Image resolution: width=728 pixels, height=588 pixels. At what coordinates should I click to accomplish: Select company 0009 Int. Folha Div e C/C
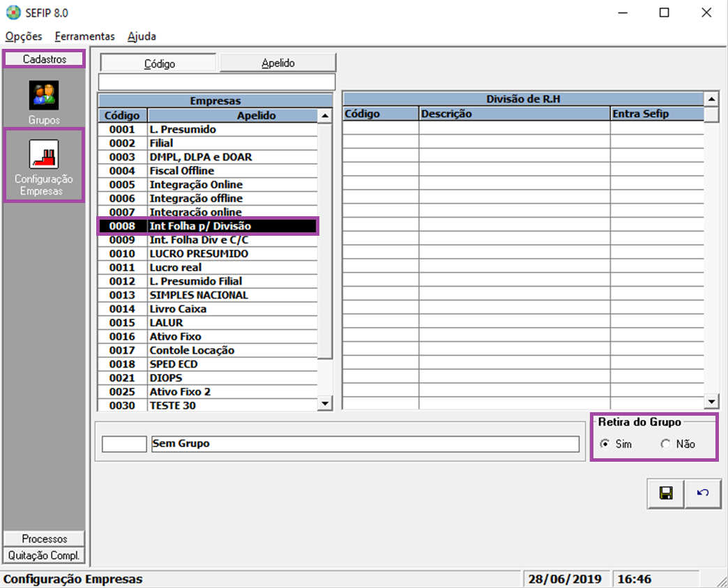[x=208, y=240]
